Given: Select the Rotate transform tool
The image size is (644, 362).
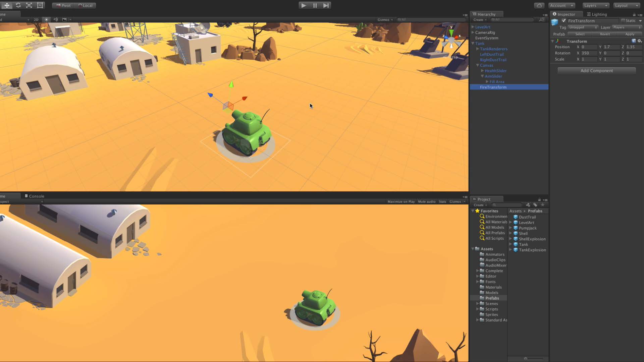Looking at the screenshot, I should (18, 5).
